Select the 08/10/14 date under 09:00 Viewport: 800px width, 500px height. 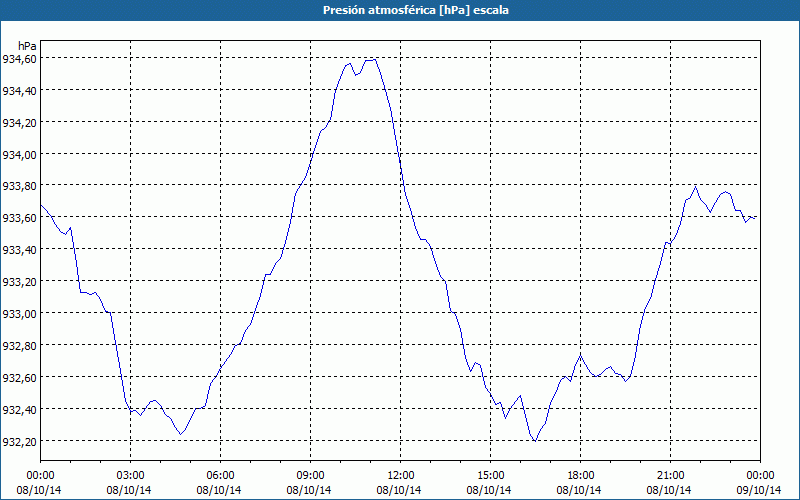click(309, 490)
